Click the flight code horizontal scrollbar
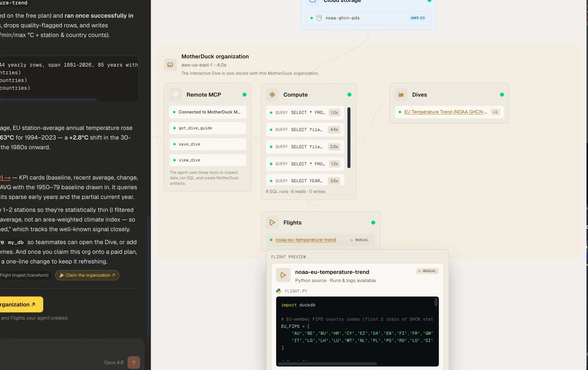588x370 pixels. coord(327,364)
